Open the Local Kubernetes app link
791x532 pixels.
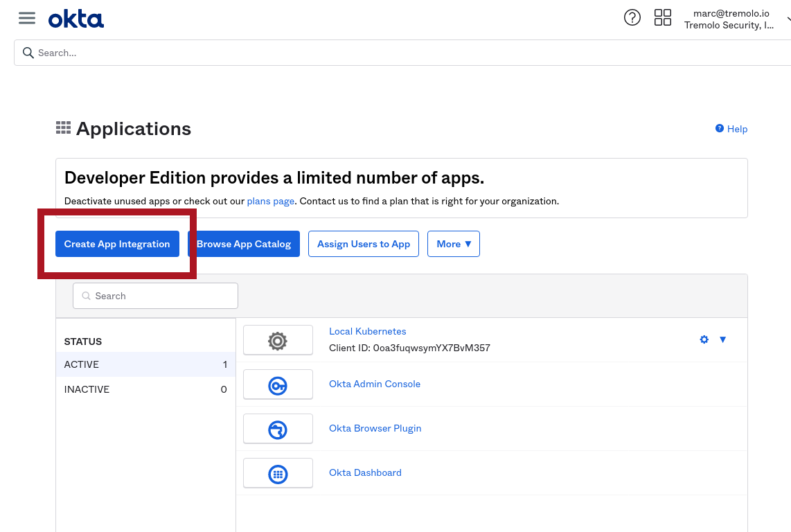[367, 331]
